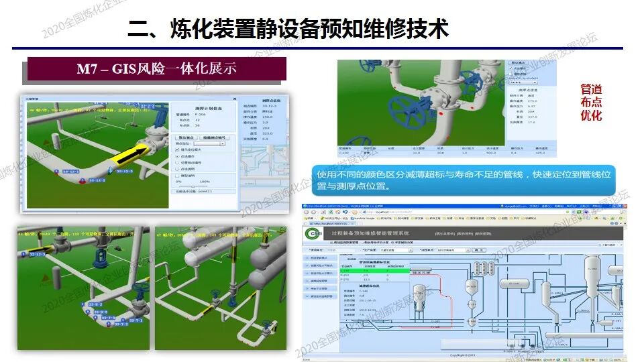This screenshot has width=644, height=362.
Task: Open the browser 文件(F) menu
Action: coord(534,206)
